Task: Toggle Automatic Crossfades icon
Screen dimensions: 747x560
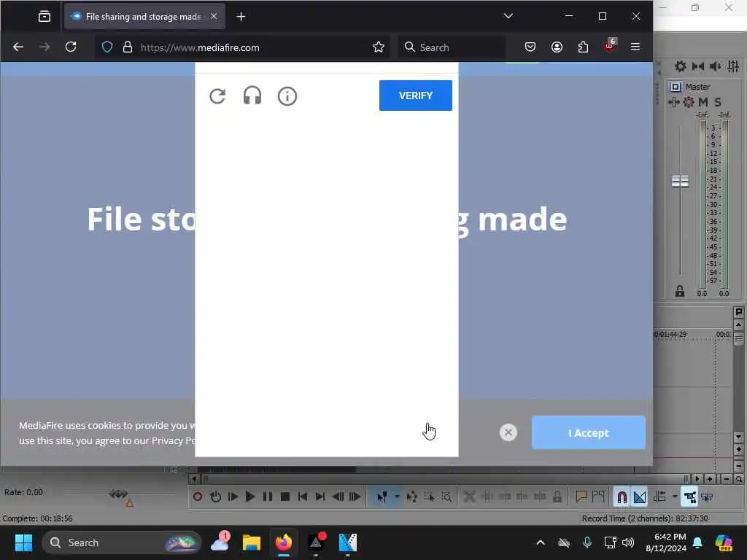Action: point(639,497)
